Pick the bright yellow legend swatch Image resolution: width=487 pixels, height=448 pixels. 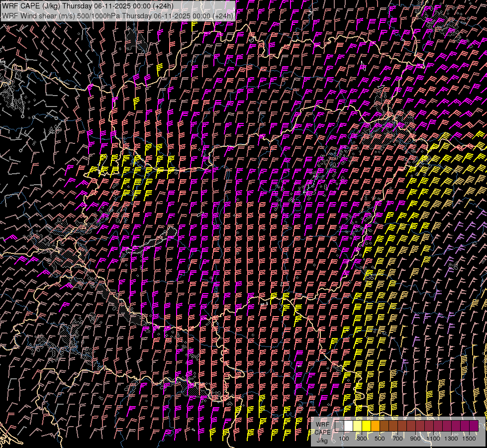tap(367, 426)
